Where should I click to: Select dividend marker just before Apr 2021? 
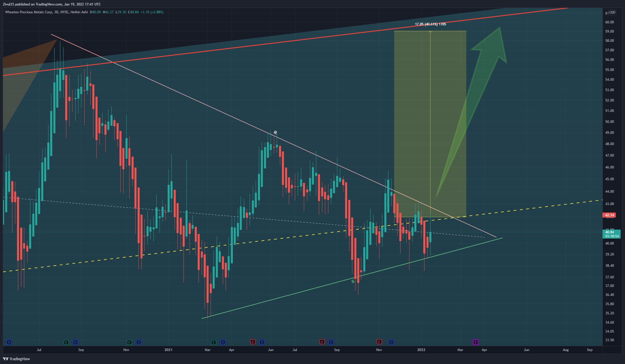coord(223,342)
